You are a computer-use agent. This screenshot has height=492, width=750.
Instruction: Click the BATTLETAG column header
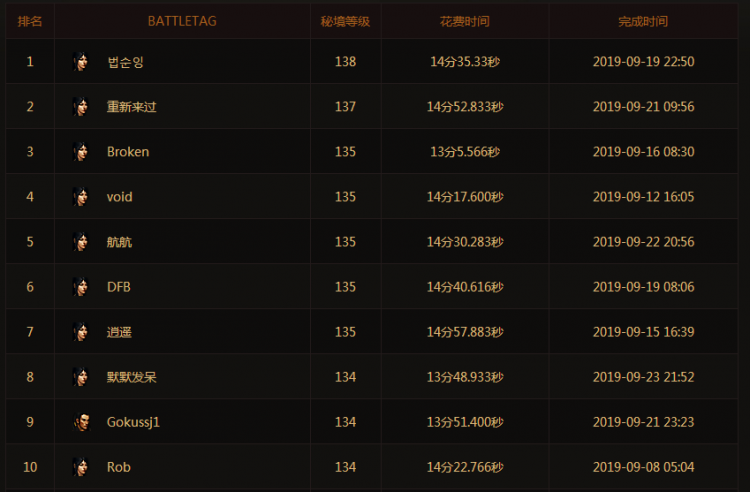(x=181, y=21)
